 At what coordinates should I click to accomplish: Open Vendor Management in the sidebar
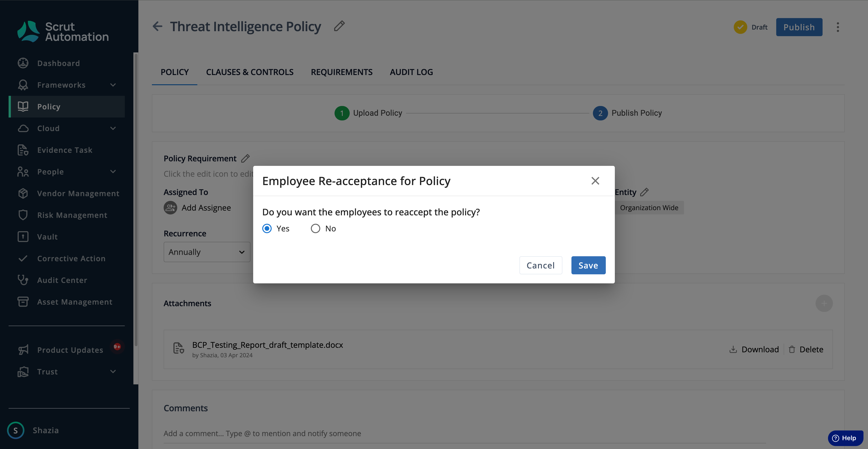67,193
